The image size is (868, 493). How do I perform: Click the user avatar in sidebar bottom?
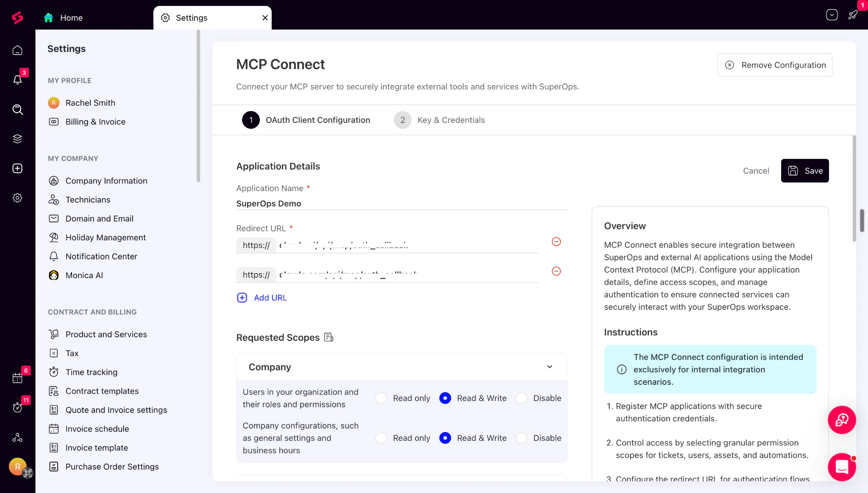click(x=17, y=467)
